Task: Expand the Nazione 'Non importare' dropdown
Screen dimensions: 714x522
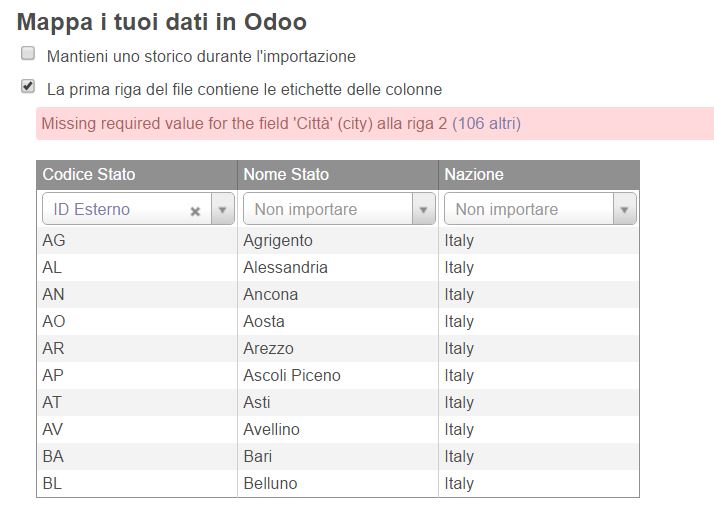Action: [625, 210]
